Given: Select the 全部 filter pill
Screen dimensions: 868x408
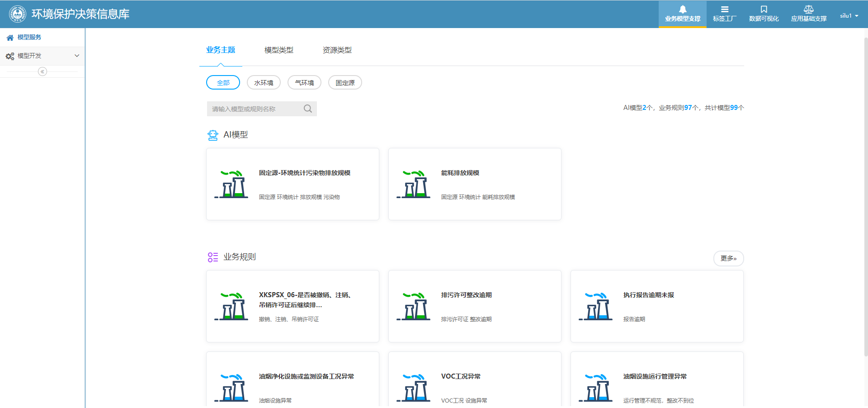Looking at the screenshot, I should tap(223, 83).
